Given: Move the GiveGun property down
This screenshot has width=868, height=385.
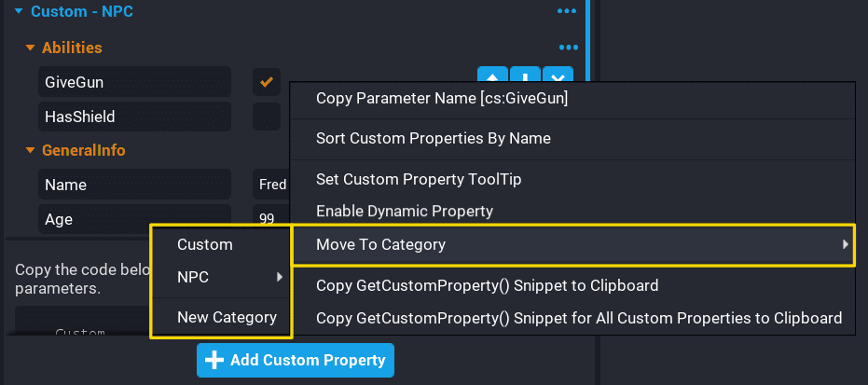Looking at the screenshot, I should (525, 77).
